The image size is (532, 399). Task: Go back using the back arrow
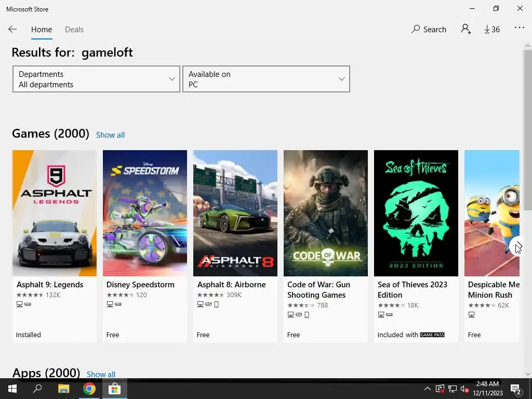(x=12, y=29)
